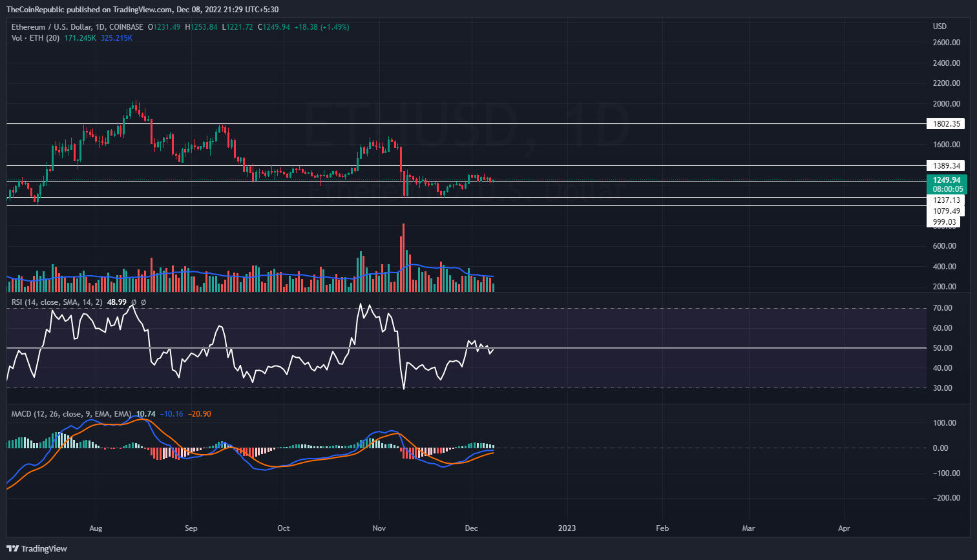Click the TradingView logo at bottom left
This screenshot has width=977, height=560.
pyautogui.click(x=36, y=549)
